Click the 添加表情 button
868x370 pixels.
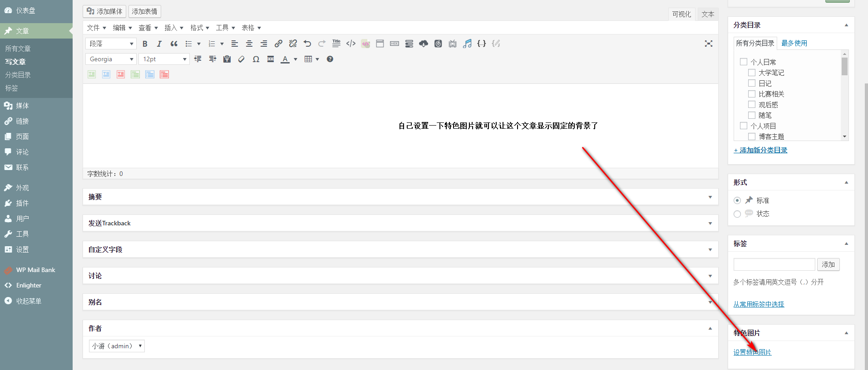(x=145, y=11)
